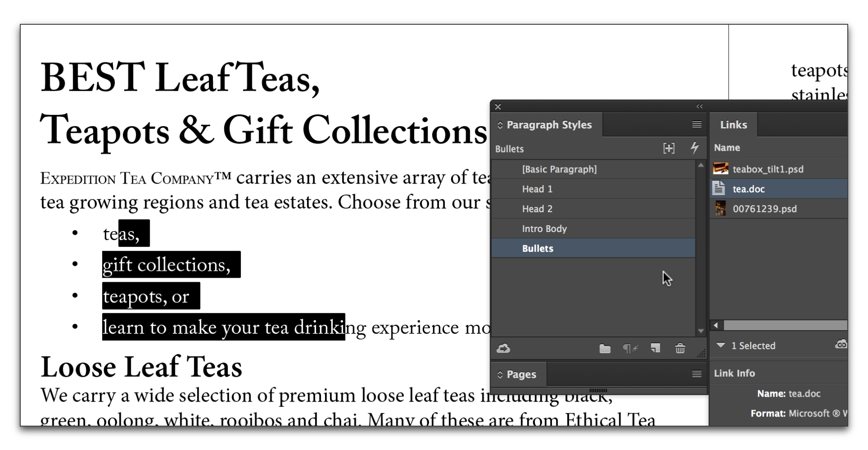The height and width of the screenshot is (450, 868).
Task: Close the floating panel group
Action: coord(498,107)
